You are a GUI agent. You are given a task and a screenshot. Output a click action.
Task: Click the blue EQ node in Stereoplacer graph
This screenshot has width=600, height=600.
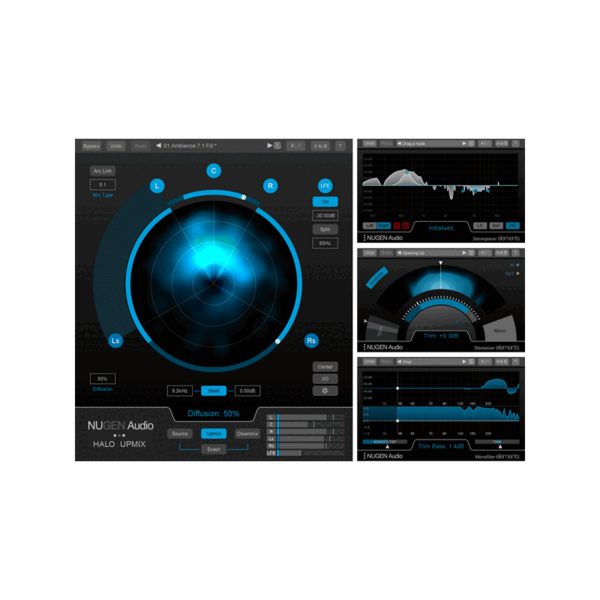click(x=407, y=173)
